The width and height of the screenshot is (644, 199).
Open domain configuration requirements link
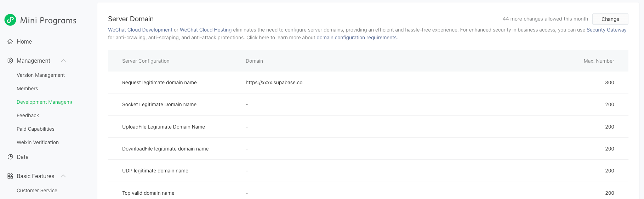coord(357,38)
